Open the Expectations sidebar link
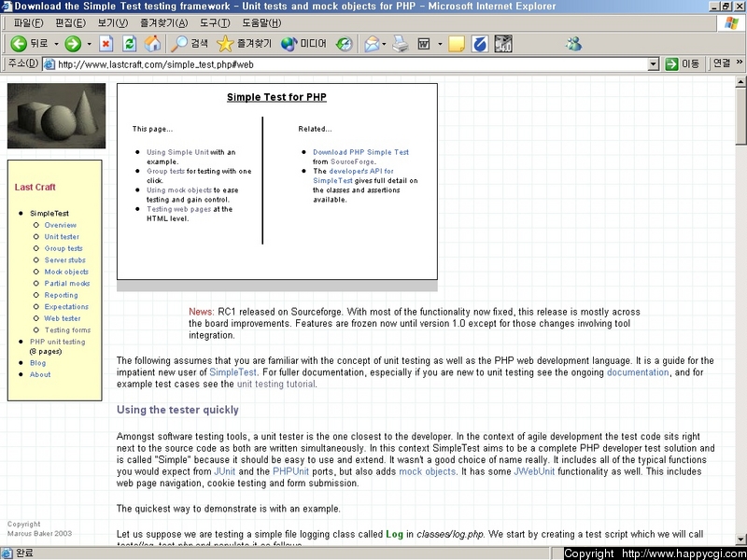747x560 pixels. pyautogui.click(x=66, y=307)
